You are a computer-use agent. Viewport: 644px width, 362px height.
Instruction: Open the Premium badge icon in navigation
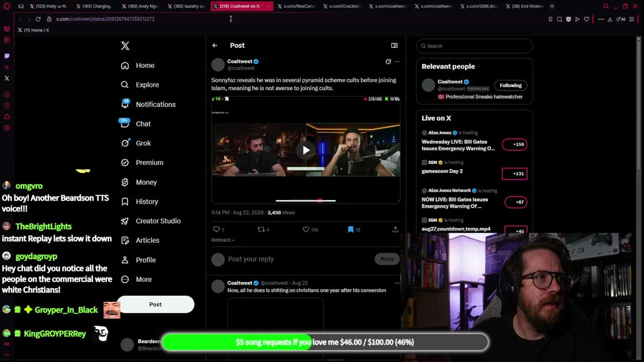(125, 163)
